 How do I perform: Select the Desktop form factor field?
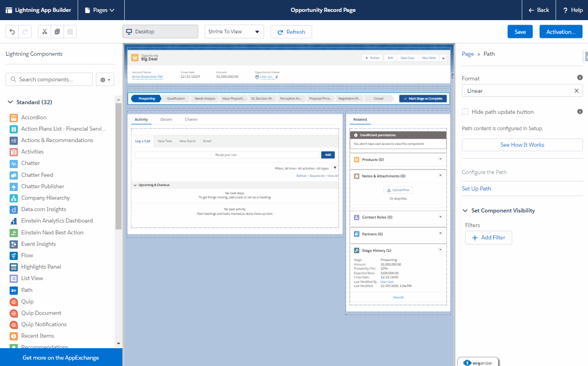[x=160, y=32]
